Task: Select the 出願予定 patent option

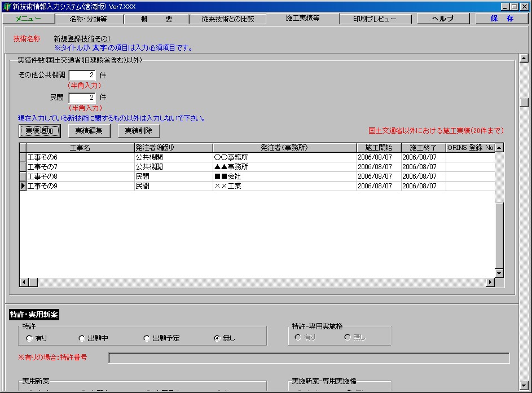Action: [x=147, y=338]
